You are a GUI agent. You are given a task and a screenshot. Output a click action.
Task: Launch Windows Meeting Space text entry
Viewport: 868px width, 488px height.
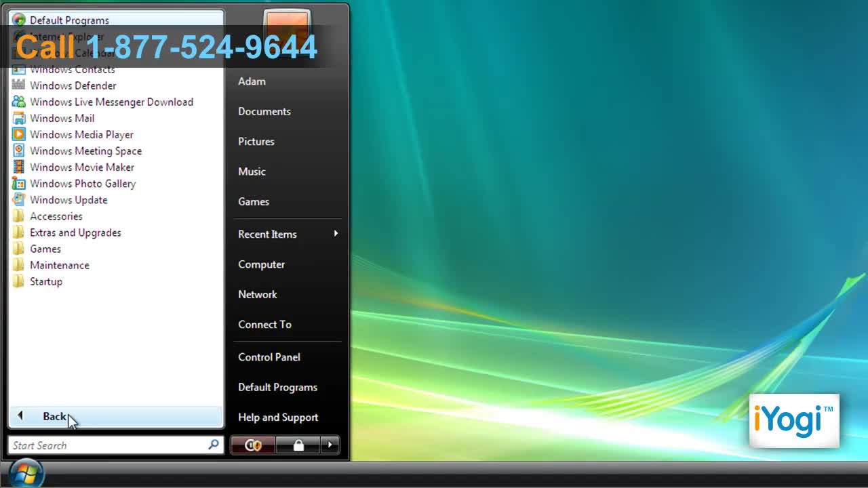tap(86, 150)
